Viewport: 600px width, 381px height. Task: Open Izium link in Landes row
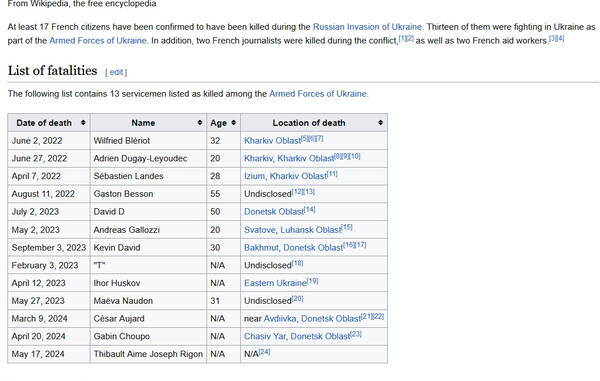254,176
